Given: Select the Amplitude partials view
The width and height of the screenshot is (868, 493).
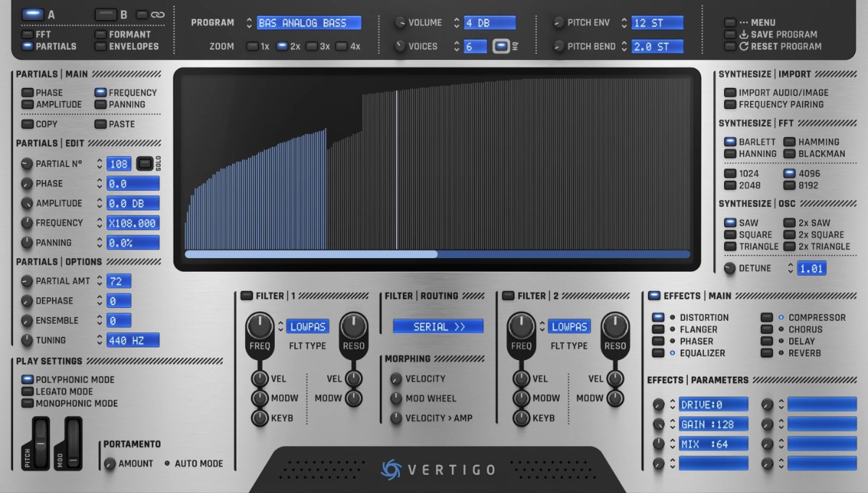Looking at the screenshot, I should 27,104.
